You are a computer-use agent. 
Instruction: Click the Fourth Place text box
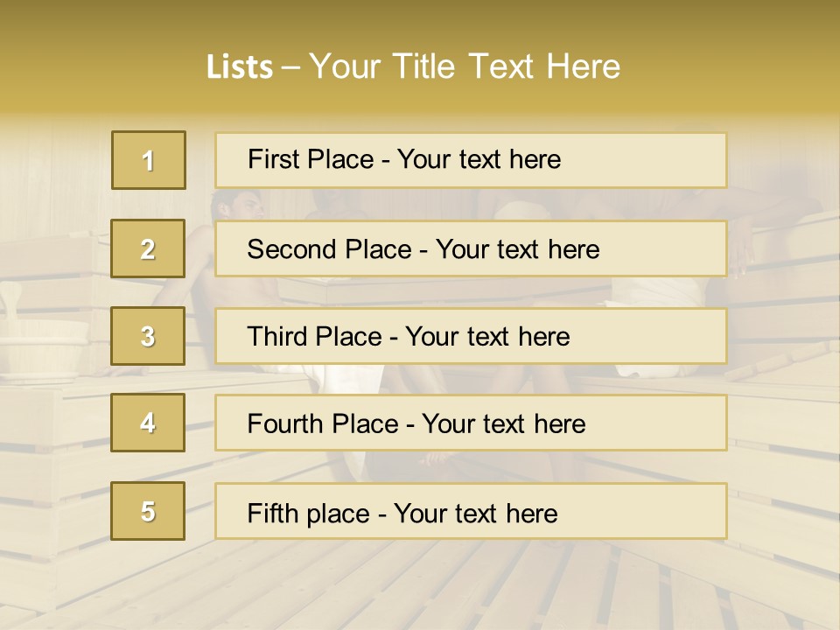(471, 423)
